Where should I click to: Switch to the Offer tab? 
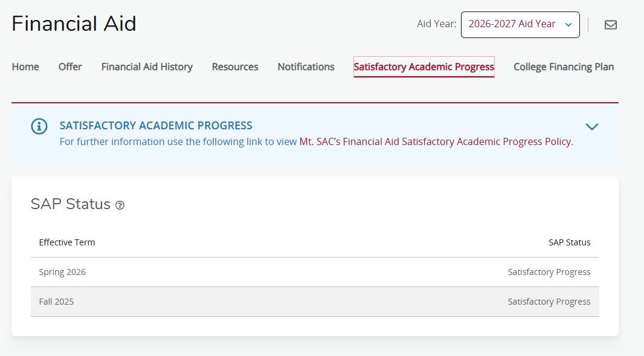coord(70,66)
